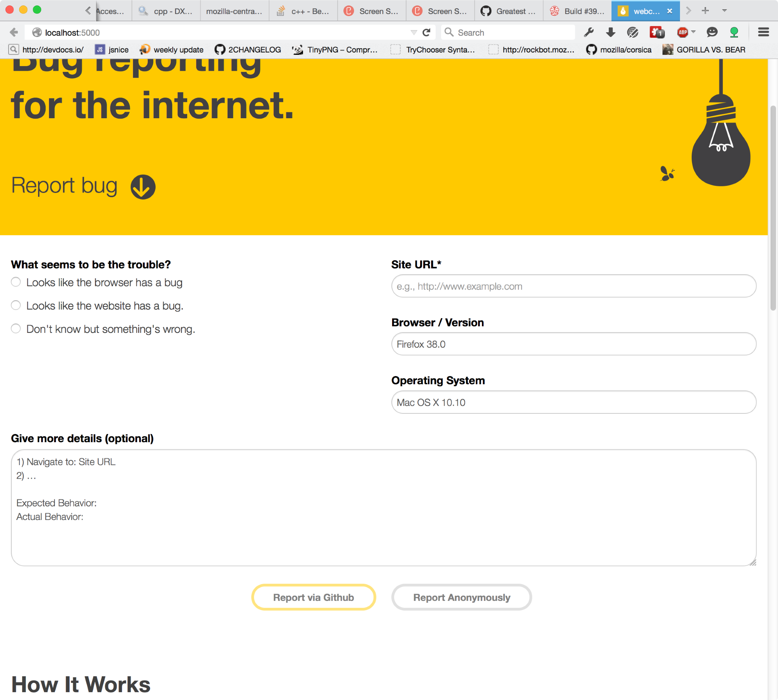
Task: Click the chat bubble toolbar icon
Action: click(712, 32)
